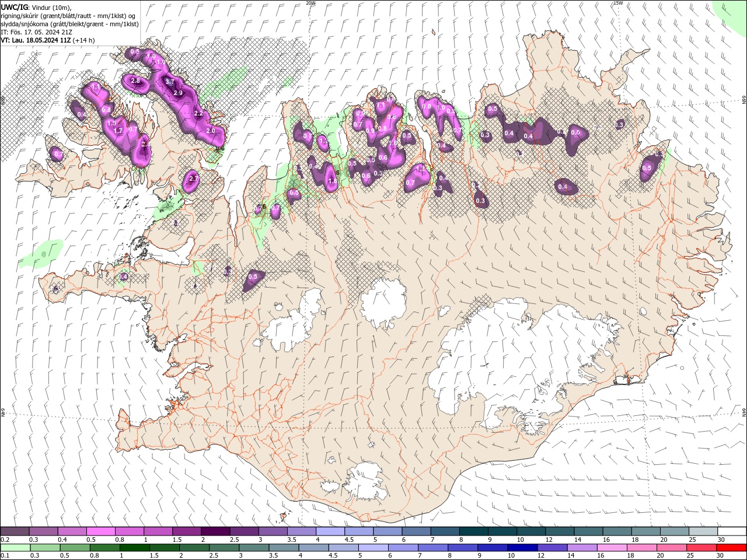Image resolution: width=747 pixels, height=560 pixels.
Task: Click the bright pink 0.5–0.8 snow legend swatch
Action: (x=100, y=531)
